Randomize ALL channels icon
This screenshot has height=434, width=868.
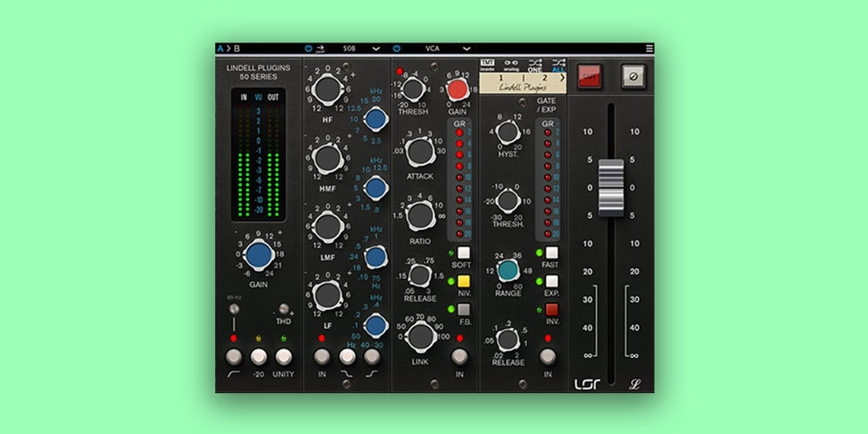pos(558,65)
